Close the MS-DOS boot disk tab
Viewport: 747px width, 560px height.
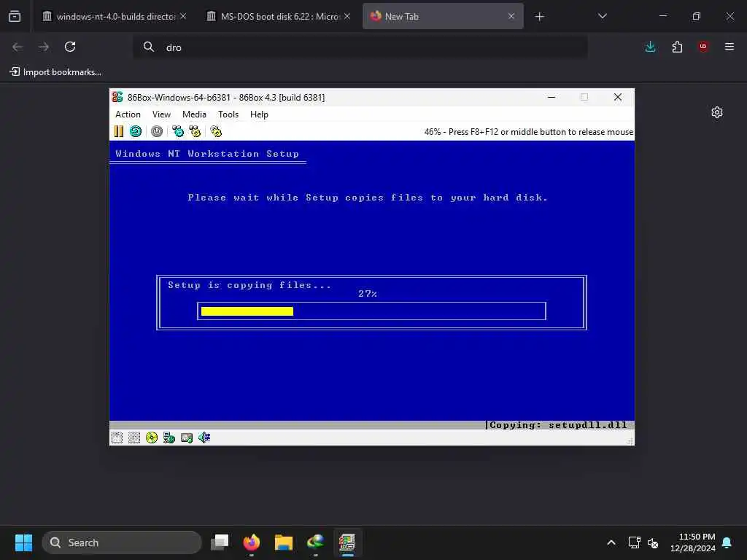(347, 16)
